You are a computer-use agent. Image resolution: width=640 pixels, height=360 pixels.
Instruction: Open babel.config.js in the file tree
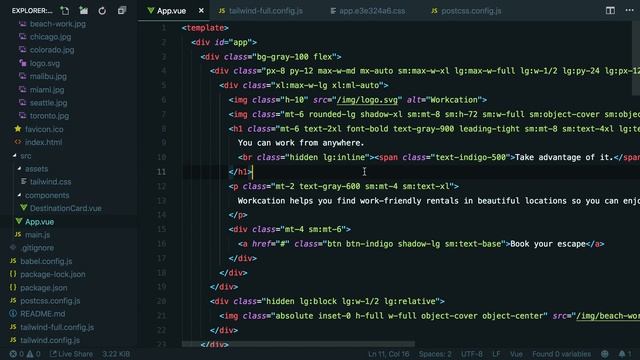pos(46,261)
